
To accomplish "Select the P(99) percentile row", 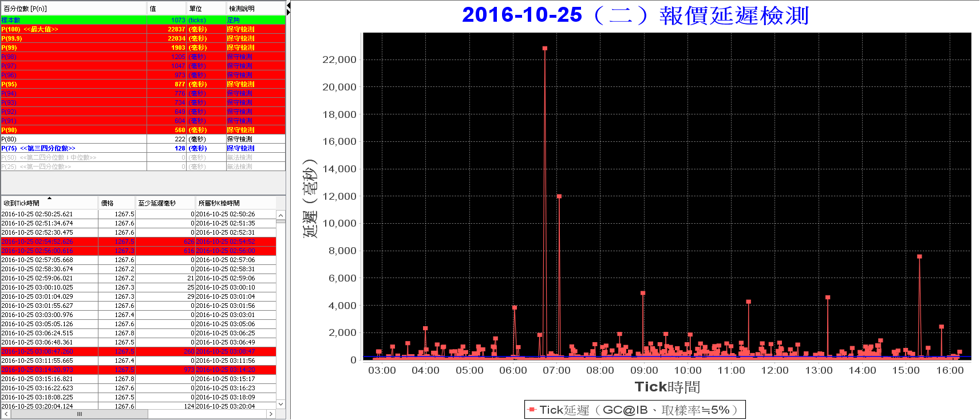I will [143, 47].
